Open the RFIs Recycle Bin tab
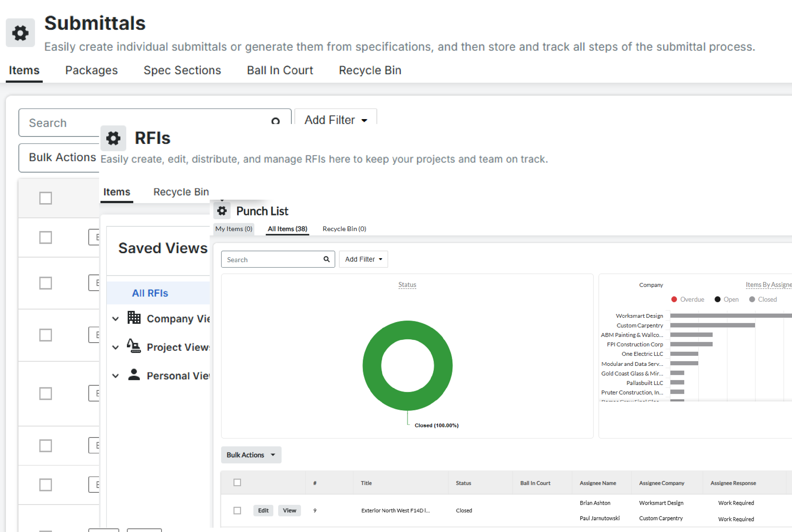The width and height of the screenshot is (792, 532). pos(181,192)
